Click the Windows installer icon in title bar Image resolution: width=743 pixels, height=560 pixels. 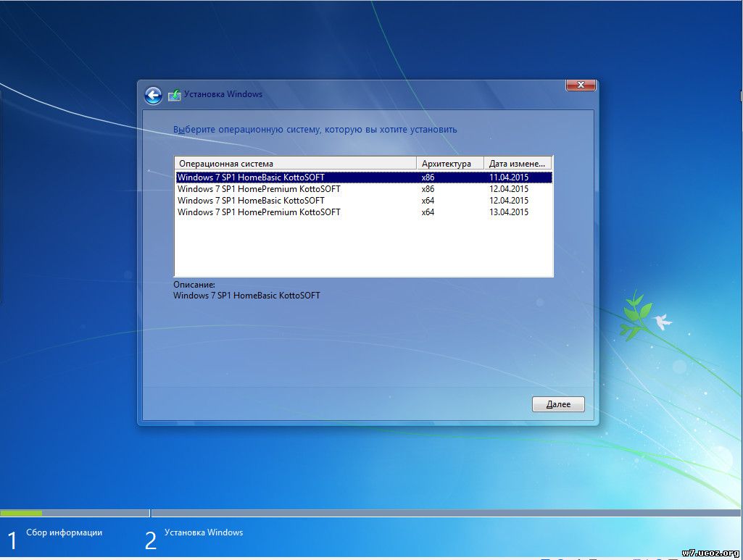174,94
